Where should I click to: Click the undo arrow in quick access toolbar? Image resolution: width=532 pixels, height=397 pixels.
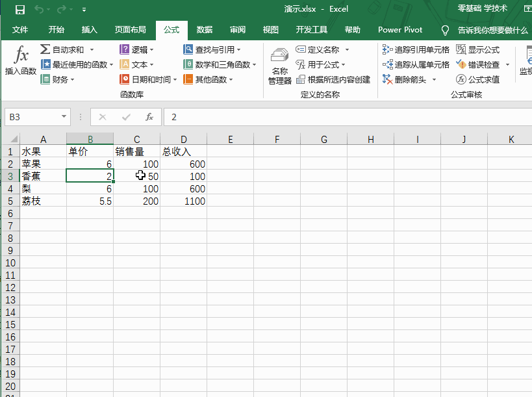coord(40,9)
